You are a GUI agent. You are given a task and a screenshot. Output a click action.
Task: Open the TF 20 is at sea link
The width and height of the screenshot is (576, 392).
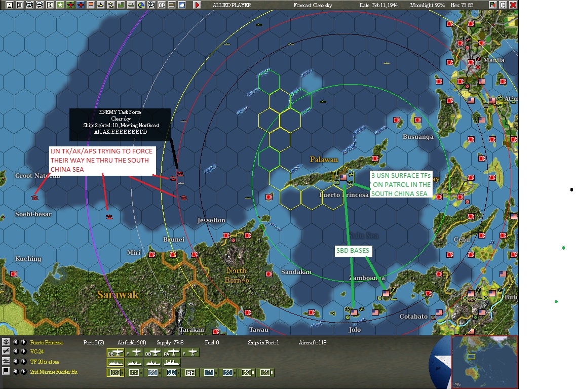(45, 362)
